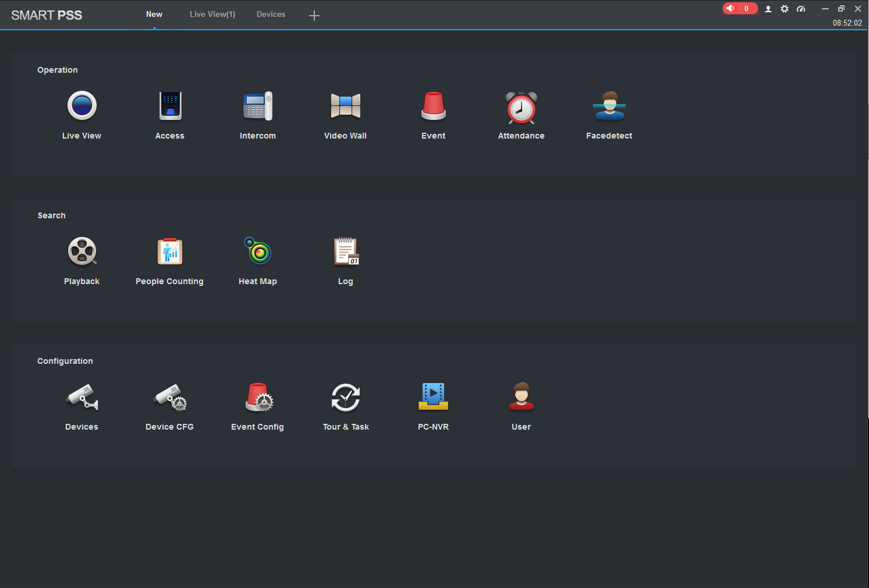Open the People Counting icon

170,252
